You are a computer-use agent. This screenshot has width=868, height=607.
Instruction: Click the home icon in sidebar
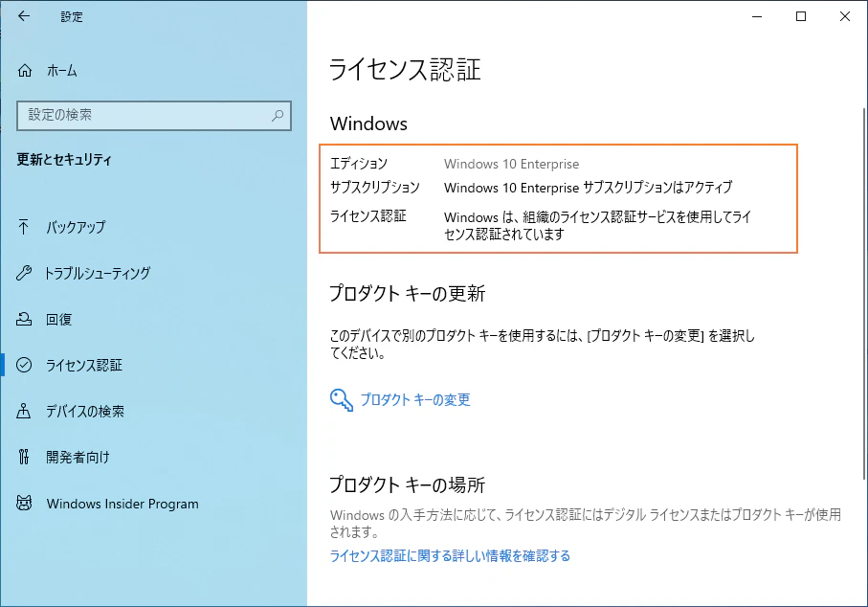pos(25,70)
